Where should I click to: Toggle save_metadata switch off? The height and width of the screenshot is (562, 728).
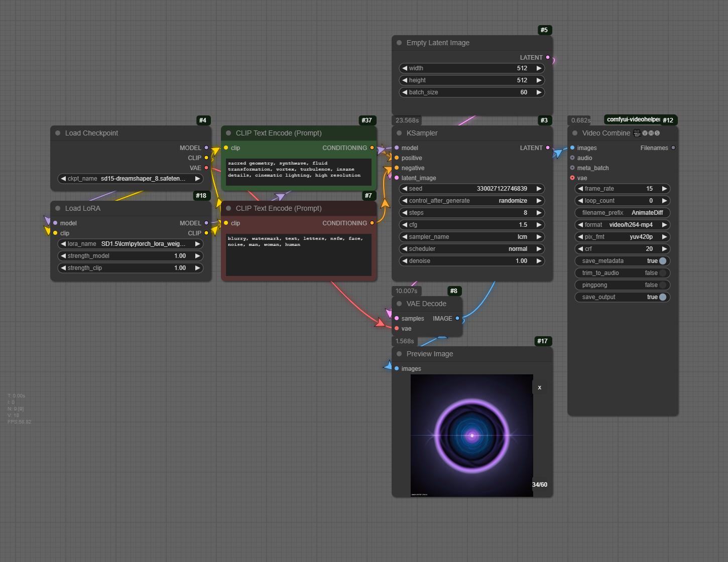(x=662, y=261)
